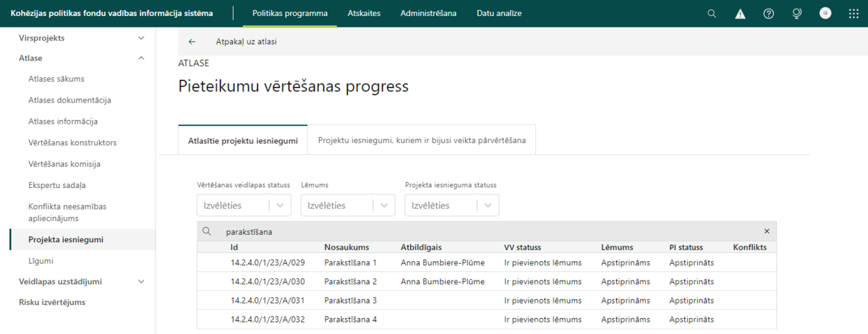Open the help question mark icon

pos(769,13)
